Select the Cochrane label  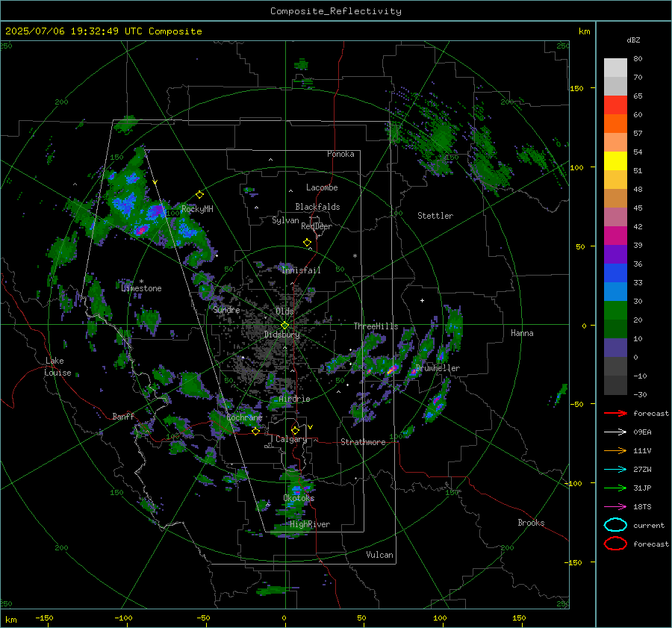coord(244,417)
